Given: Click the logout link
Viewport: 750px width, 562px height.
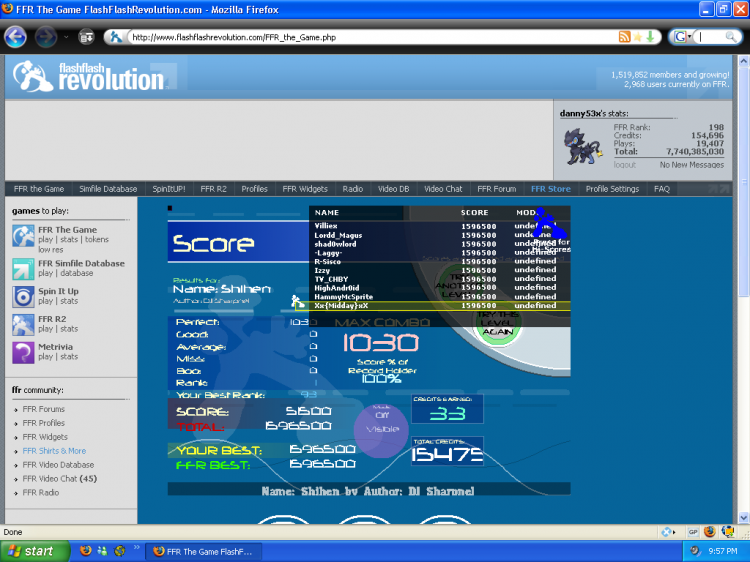Looking at the screenshot, I should tap(625, 165).
